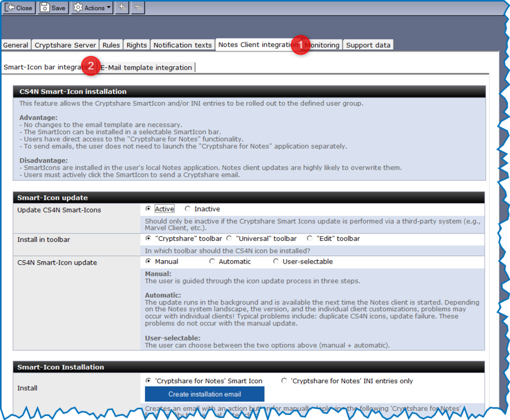510x420 pixels.
Task: Set Update CS4N Smart-Icons to Inactive
Action: coord(188,209)
